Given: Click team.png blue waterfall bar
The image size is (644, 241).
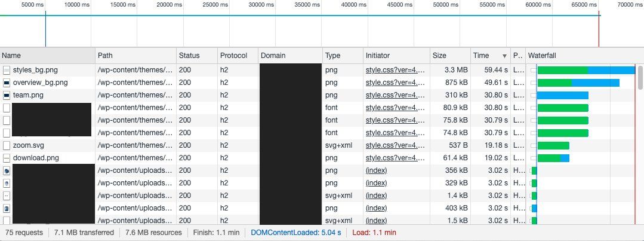Looking at the screenshot, I should pyautogui.click(x=563, y=96).
